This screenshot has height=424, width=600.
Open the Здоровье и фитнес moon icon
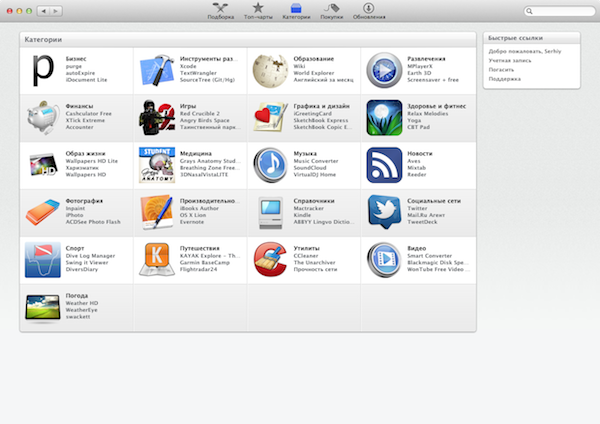pyautogui.click(x=384, y=118)
